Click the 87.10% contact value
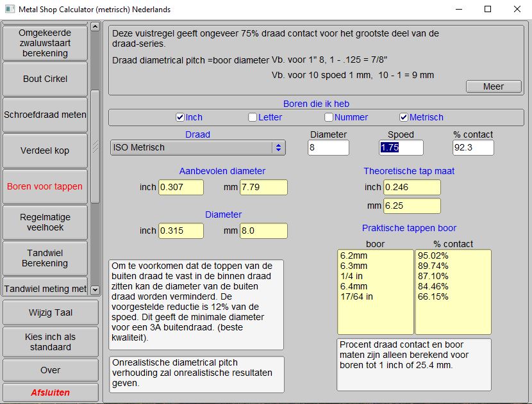The image size is (532, 404). pos(433,276)
